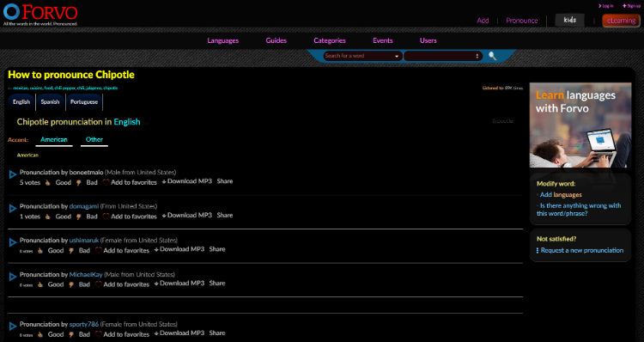Add sporty786's pronunciation to favorites

[122, 334]
